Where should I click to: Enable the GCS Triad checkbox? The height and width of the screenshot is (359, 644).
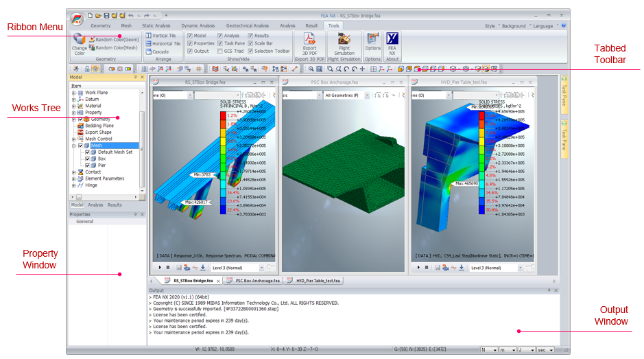[220, 51]
